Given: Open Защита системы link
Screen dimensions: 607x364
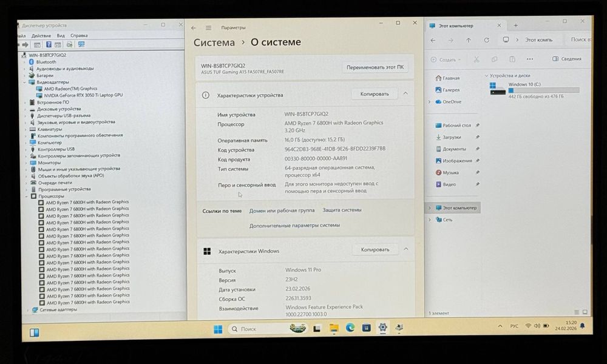Looking at the screenshot, I should pyautogui.click(x=342, y=210).
